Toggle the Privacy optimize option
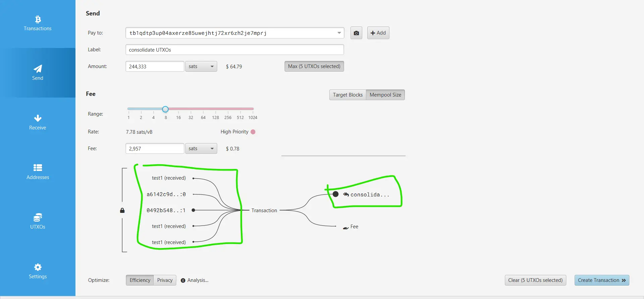Screen dimensions: 644x299 point(165,280)
